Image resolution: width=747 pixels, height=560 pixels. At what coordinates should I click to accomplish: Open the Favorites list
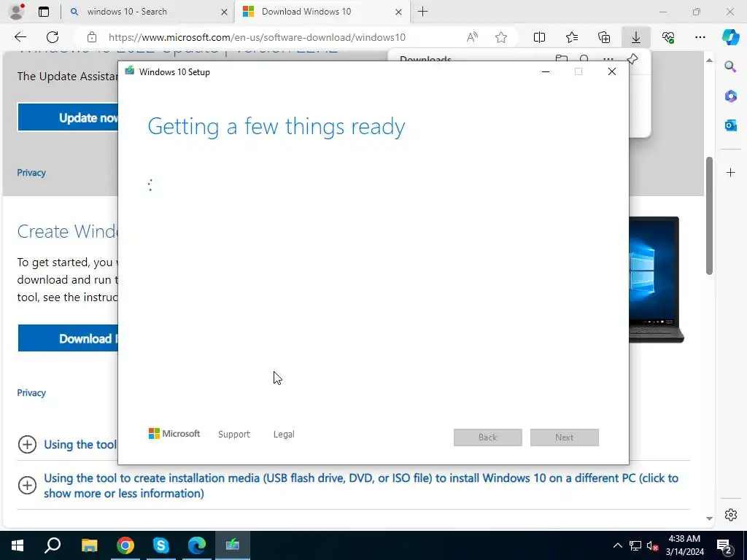pyautogui.click(x=572, y=37)
